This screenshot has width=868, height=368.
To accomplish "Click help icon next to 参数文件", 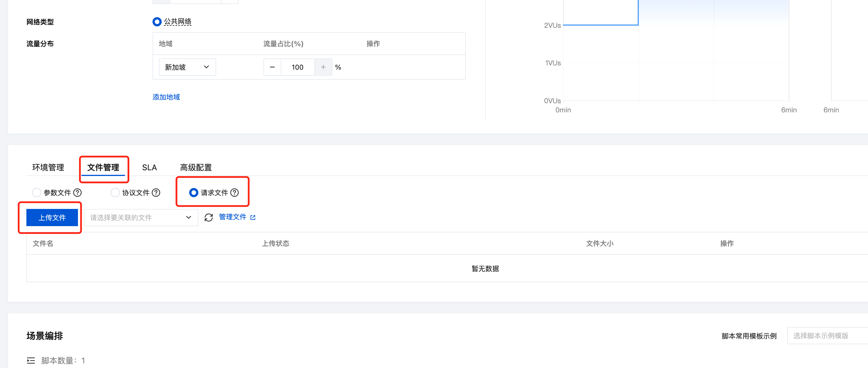I will tap(77, 192).
